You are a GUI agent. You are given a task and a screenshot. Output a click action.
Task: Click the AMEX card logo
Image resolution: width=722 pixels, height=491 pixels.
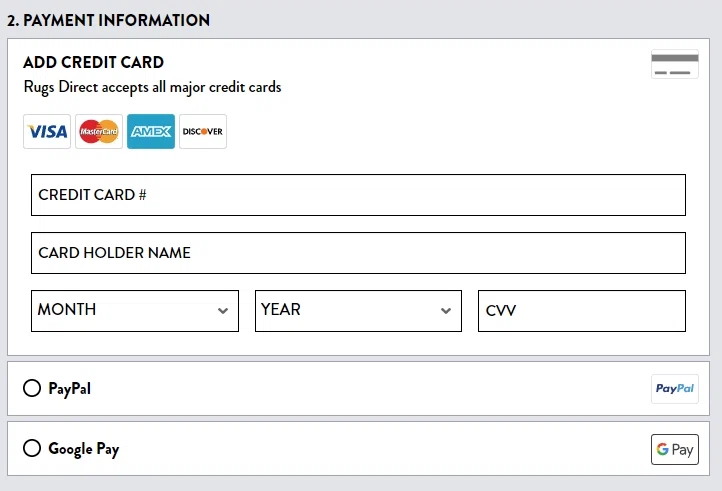[x=151, y=131]
